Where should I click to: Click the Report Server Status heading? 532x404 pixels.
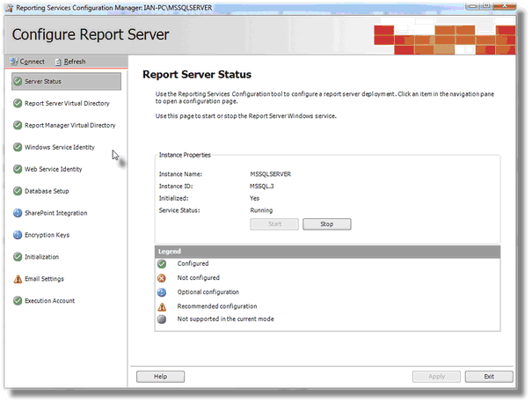click(197, 74)
